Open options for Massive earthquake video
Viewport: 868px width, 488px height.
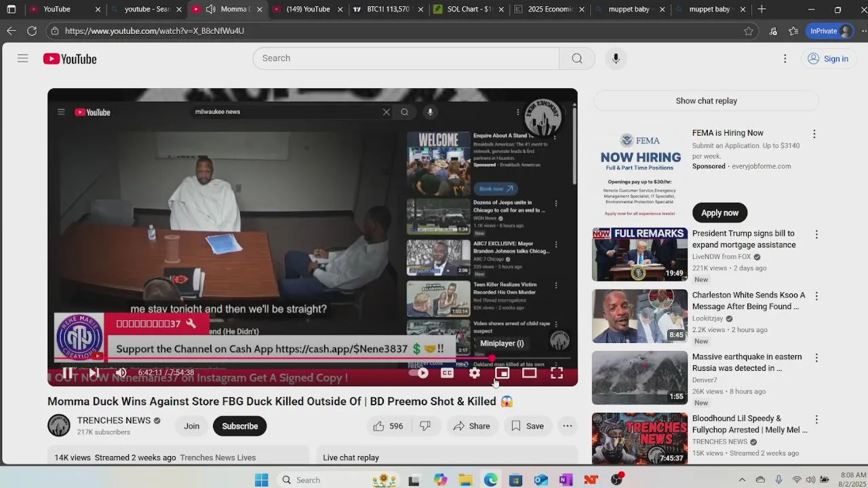tap(816, 358)
